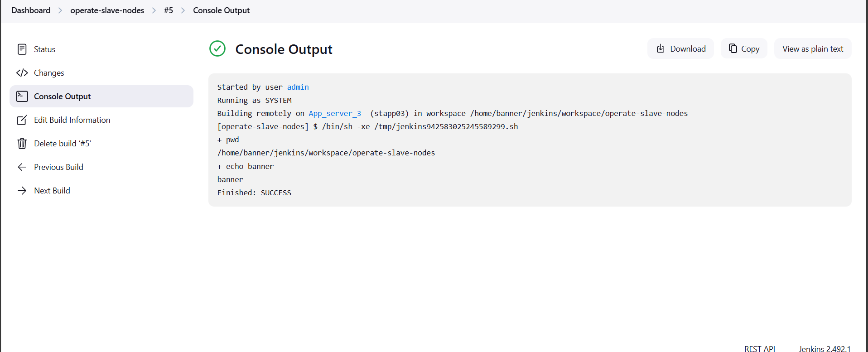Screen dimensions: 868x352
Task: Open the admin user link
Action: (x=298, y=87)
